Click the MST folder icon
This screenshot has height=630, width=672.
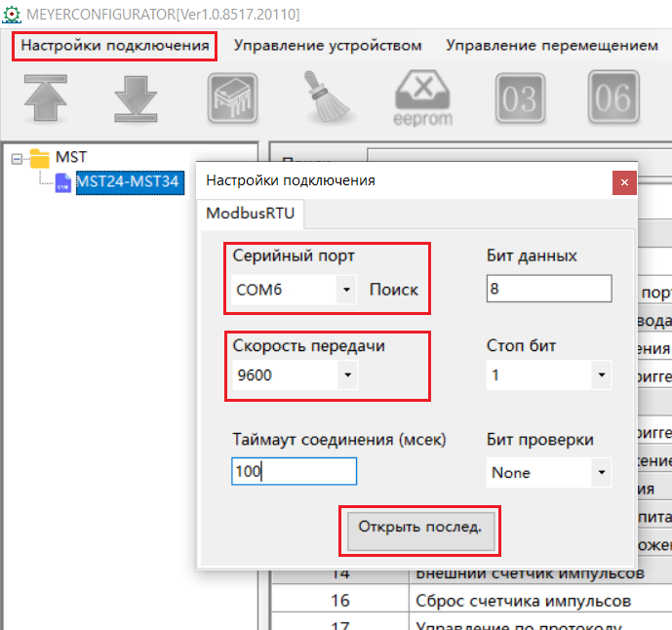[x=39, y=157]
